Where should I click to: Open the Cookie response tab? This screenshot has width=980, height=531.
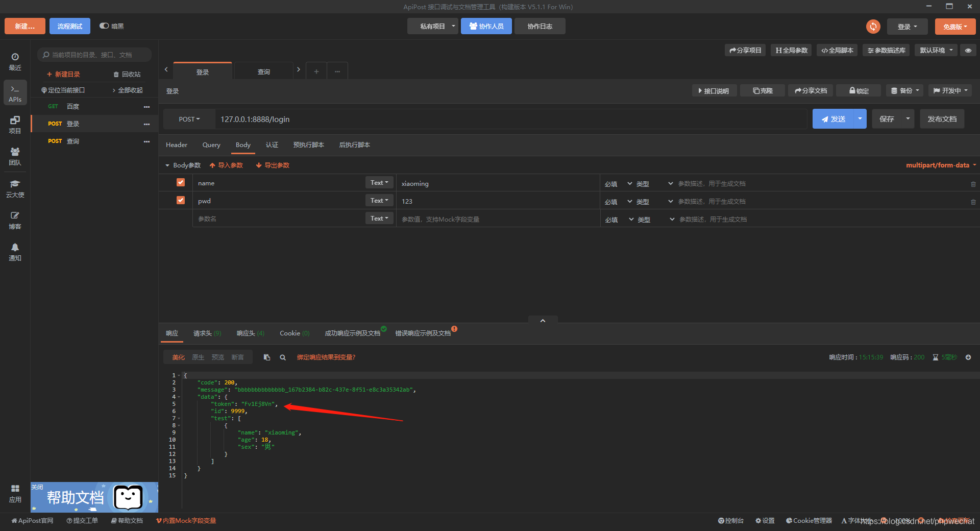click(295, 333)
